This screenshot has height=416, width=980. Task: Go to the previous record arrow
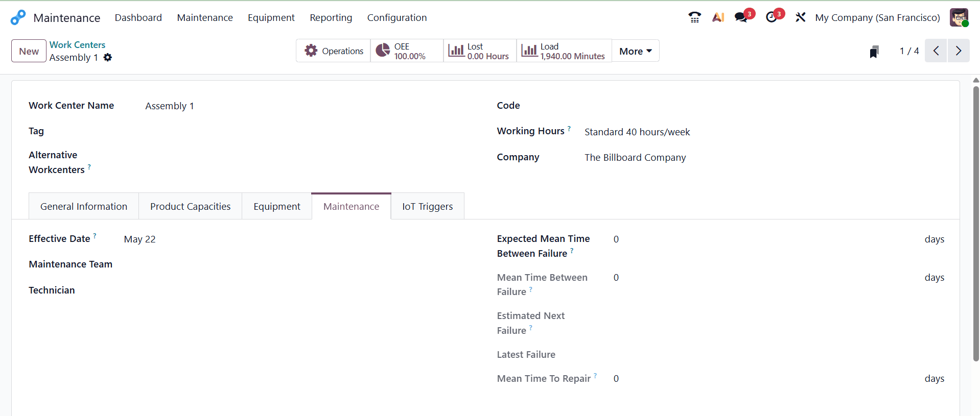(936, 51)
